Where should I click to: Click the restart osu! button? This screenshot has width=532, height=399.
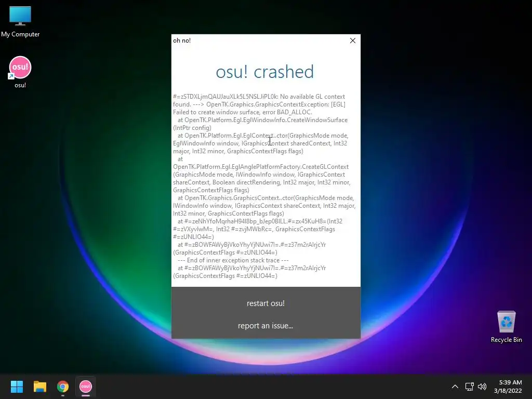coord(265,303)
